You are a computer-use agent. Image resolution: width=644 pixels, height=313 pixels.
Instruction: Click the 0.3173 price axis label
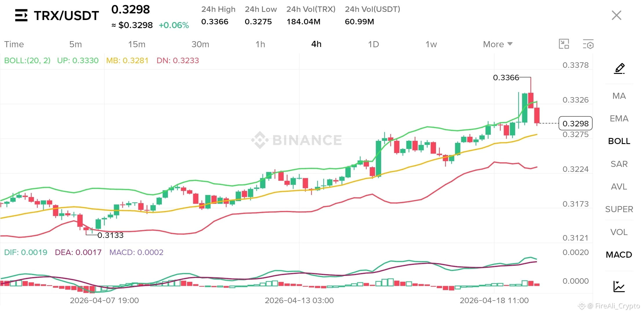point(576,204)
